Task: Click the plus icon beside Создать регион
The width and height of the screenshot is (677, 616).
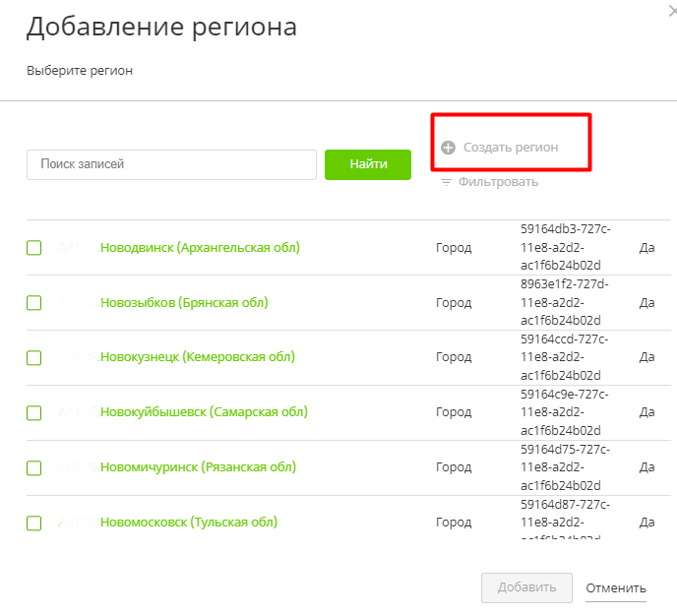Action: [448, 148]
